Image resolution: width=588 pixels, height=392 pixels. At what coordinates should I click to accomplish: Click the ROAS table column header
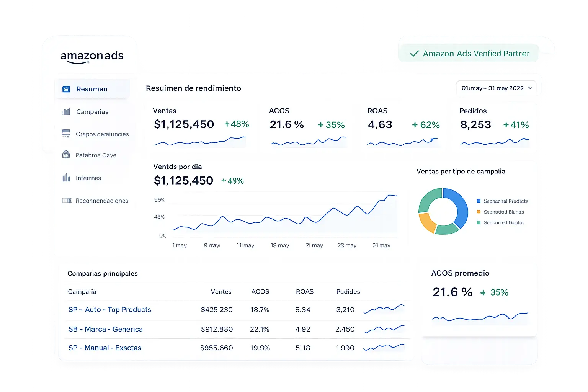[305, 292]
